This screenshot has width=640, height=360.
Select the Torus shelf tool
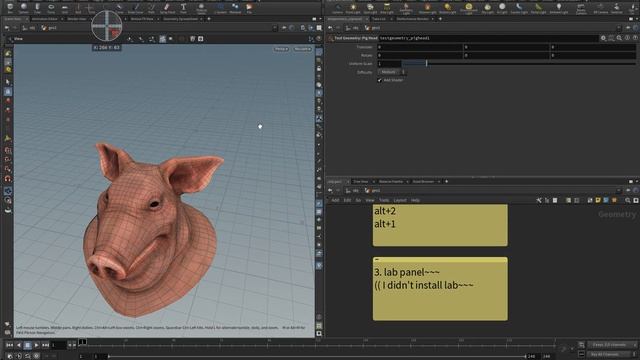click(x=51, y=8)
